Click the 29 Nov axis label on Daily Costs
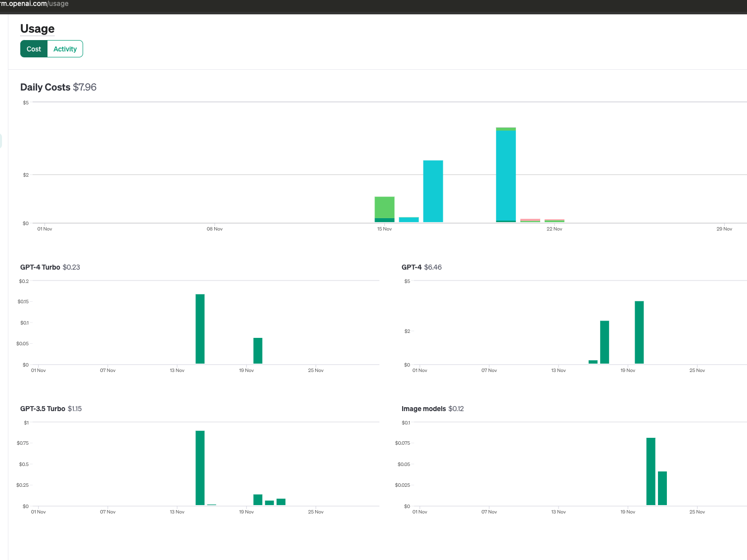747x560 pixels. point(724,229)
